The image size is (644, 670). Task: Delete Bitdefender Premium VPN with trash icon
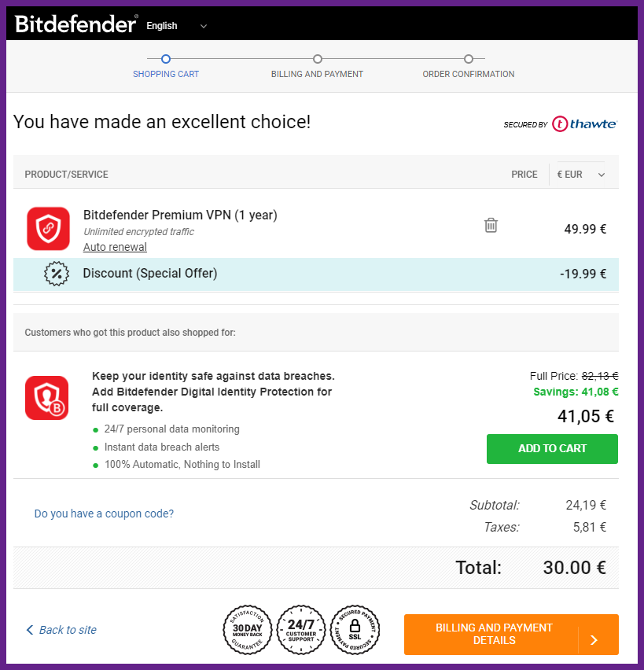491,225
